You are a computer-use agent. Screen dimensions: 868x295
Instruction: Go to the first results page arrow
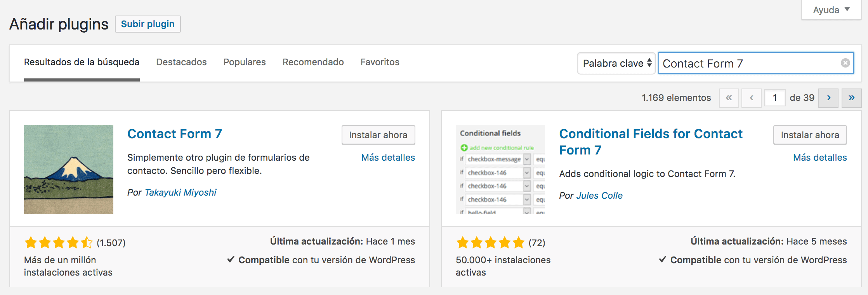729,98
